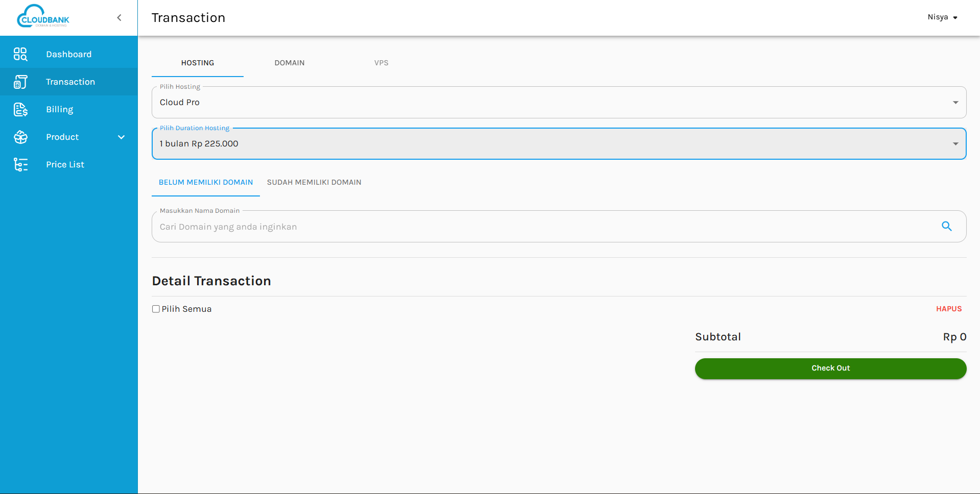Focus the domain name search field
The width and height of the screenshot is (980, 494).
pyautogui.click(x=546, y=227)
